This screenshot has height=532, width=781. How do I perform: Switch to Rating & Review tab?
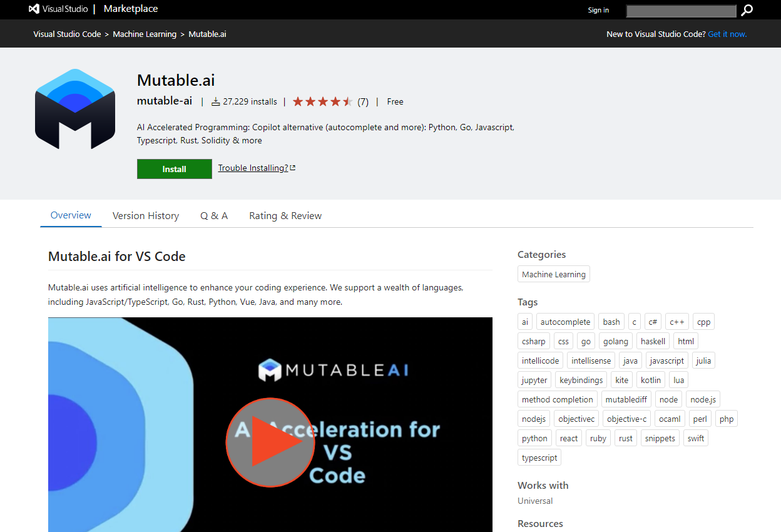tap(285, 216)
